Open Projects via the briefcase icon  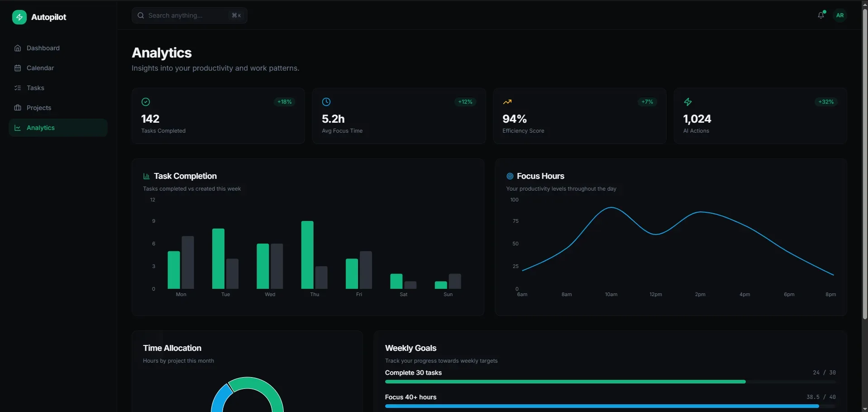17,108
